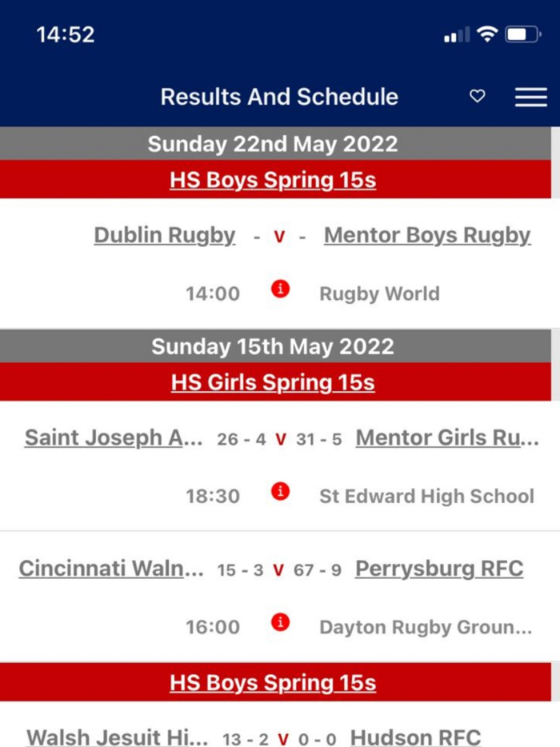Tap the Rugby World venue label

click(x=379, y=294)
